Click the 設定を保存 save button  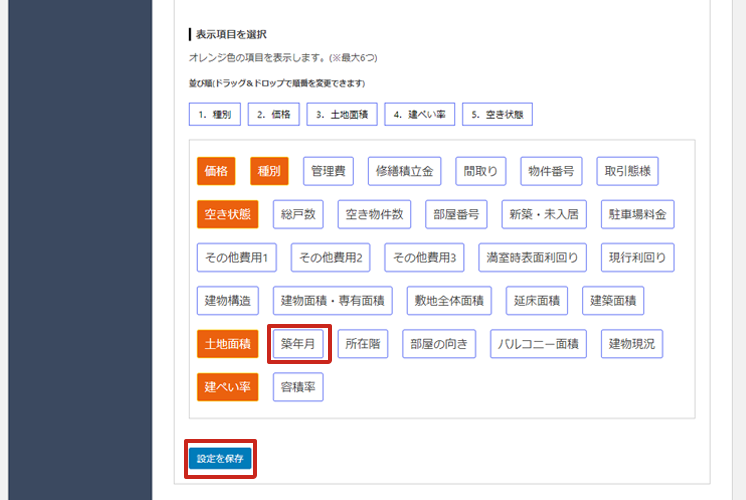point(219,458)
